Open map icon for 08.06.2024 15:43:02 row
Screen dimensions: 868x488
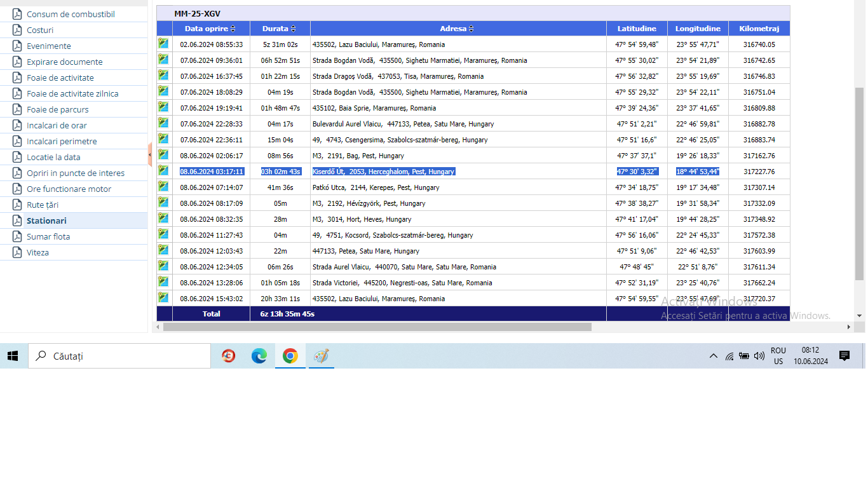tap(164, 297)
